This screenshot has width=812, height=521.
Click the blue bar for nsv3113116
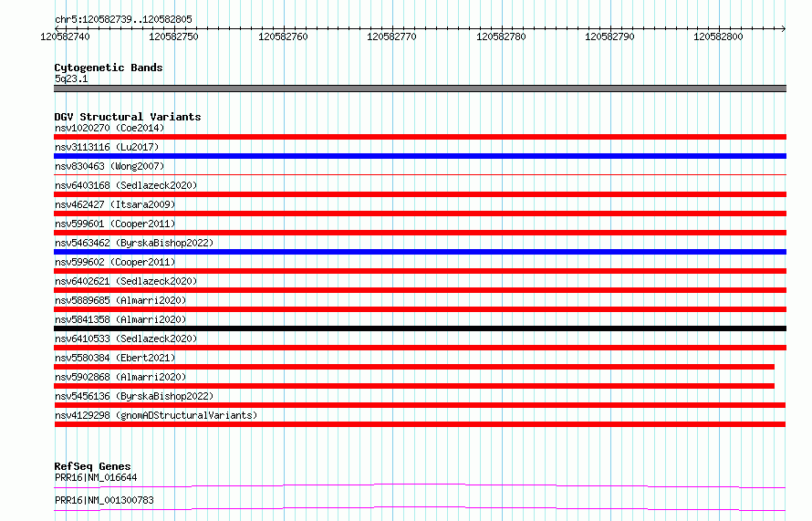pos(420,156)
